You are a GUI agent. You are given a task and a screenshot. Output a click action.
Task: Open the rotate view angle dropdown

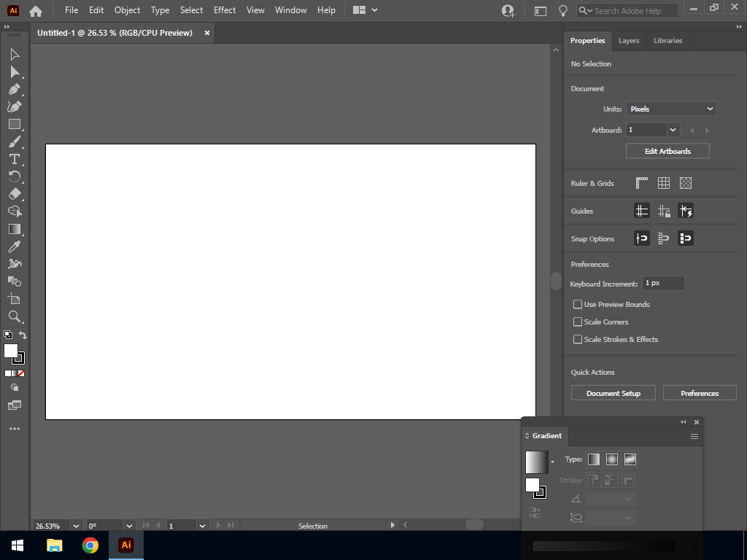point(129,526)
